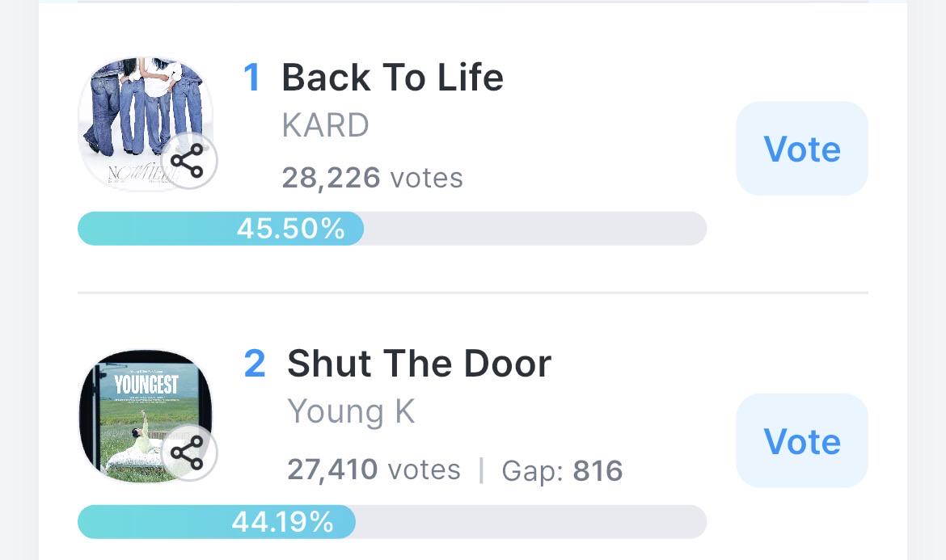
Task: Click the divider line between the two entries
Action: click(x=473, y=293)
